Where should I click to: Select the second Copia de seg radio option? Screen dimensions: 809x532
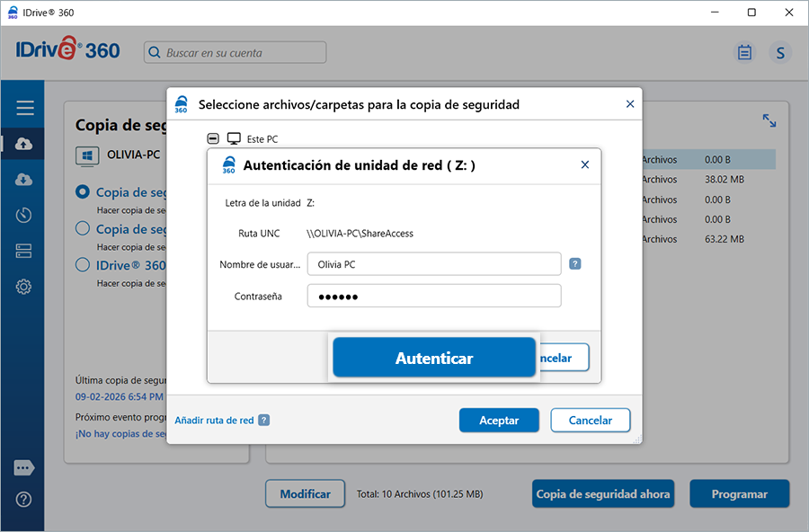click(x=83, y=228)
